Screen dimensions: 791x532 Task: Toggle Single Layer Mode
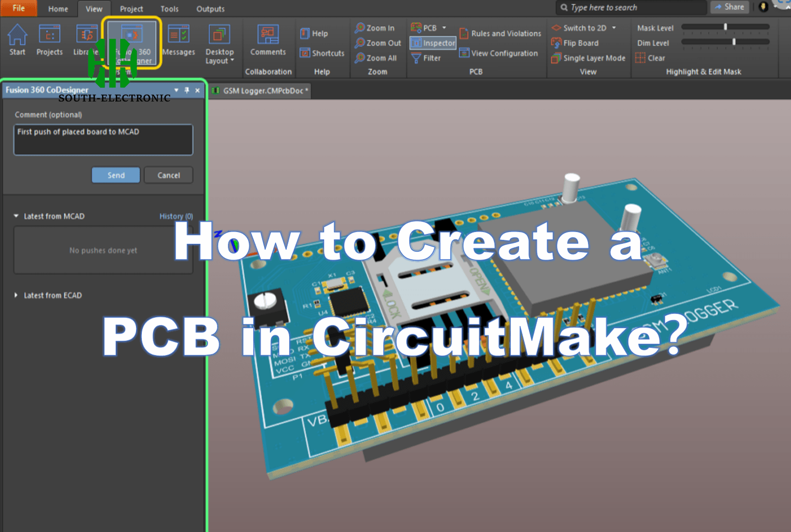pos(588,58)
